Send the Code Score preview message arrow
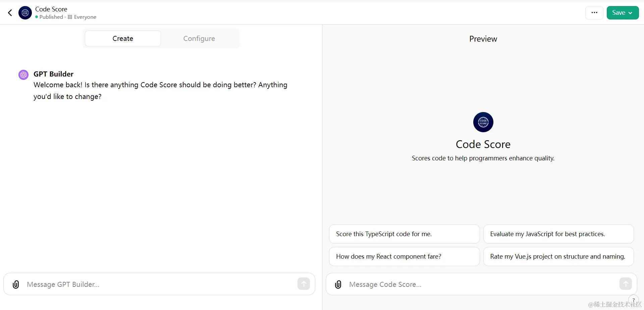This screenshot has height=310, width=644. point(626,284)
